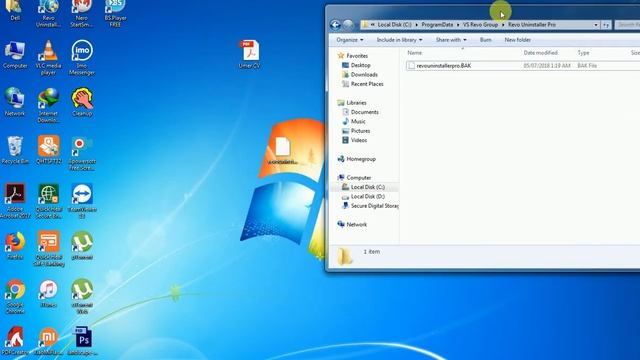Refresh the Explorer folder view
640x360 pixels.
click(606, 25)
